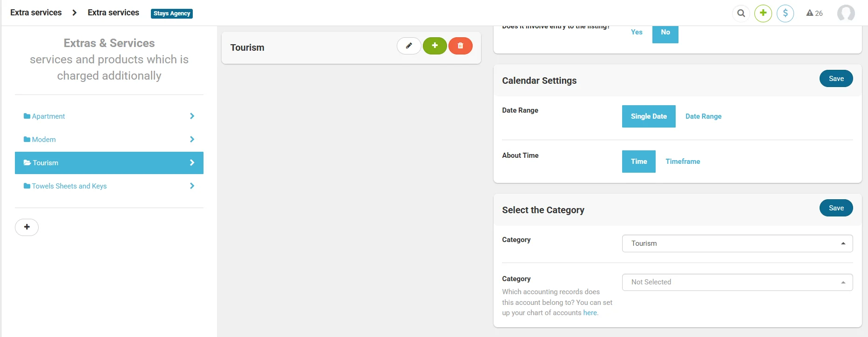Open the Not Selected accounting category dropdown
Image resolution: width=868 pixels, height=337 pixels.
[x=737, y=282]
